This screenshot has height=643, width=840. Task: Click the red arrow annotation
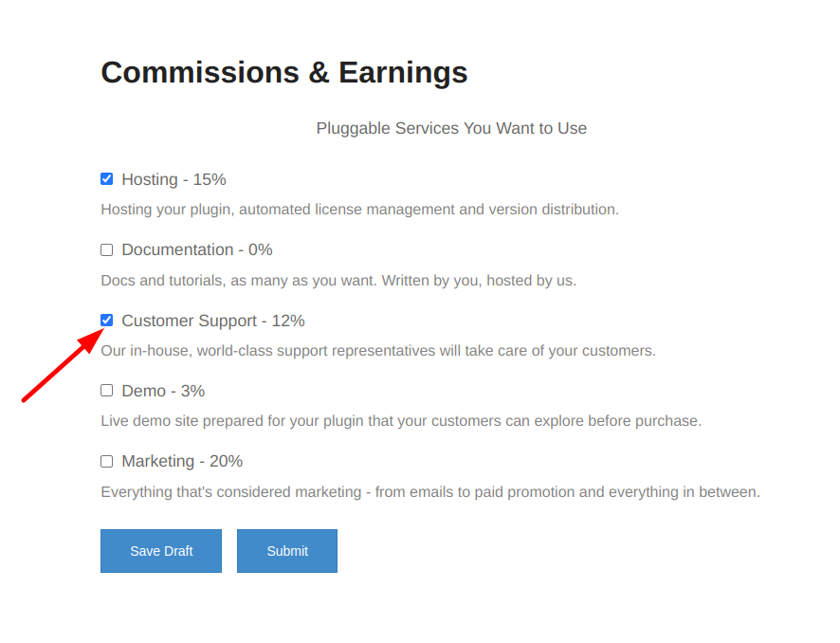tap(64, 365)
